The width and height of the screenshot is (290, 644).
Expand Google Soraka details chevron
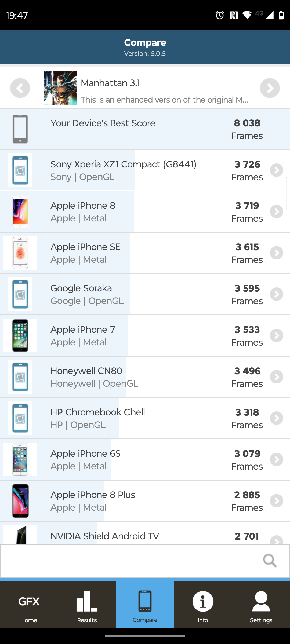click(277, 294)
